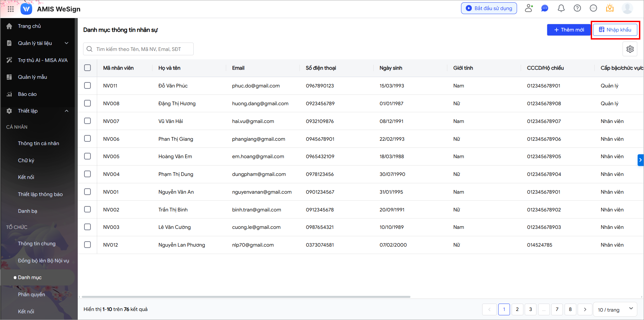The width and height of the screenshot is (644, 320).
Task: Open Phân quyền in the sidebar
Action: pyautogui.click(x=31, y=295)
